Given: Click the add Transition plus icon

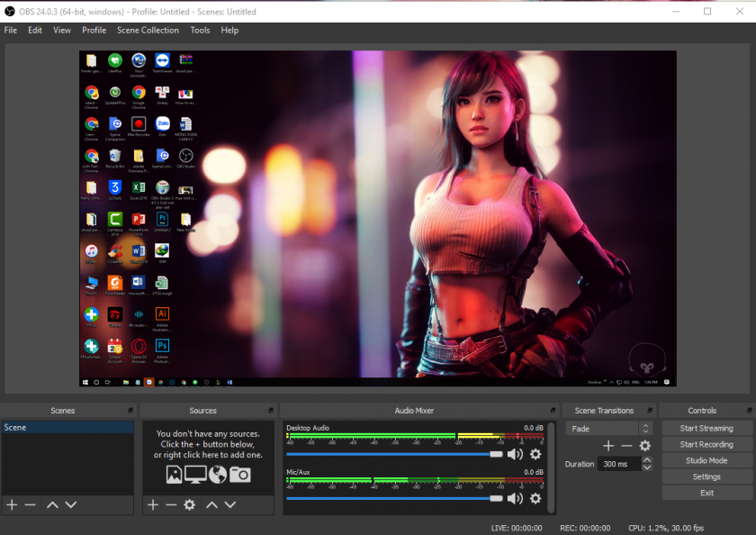Looking at the screenshot, I should [607, 446].
